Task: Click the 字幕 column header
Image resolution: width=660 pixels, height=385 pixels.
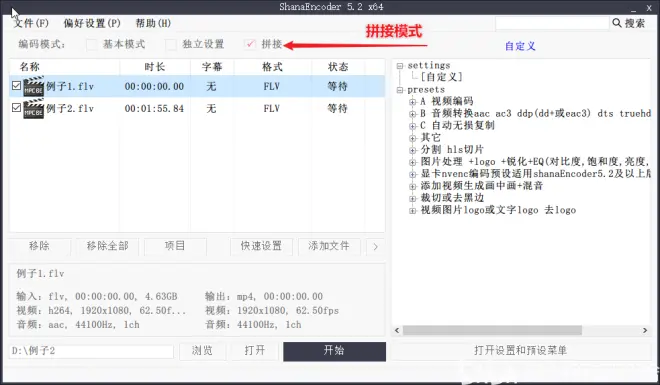Action: pos(212,67)
